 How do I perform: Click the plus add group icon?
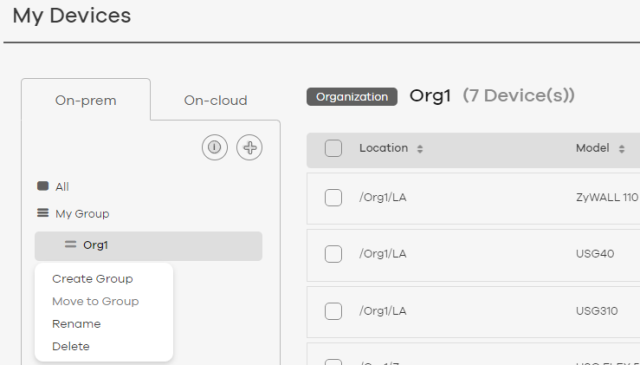pyautogui.click(x=249, y=147)
